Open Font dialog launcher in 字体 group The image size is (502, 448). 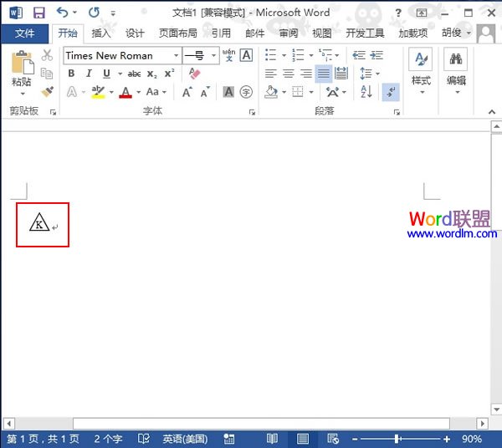point(252,112)
